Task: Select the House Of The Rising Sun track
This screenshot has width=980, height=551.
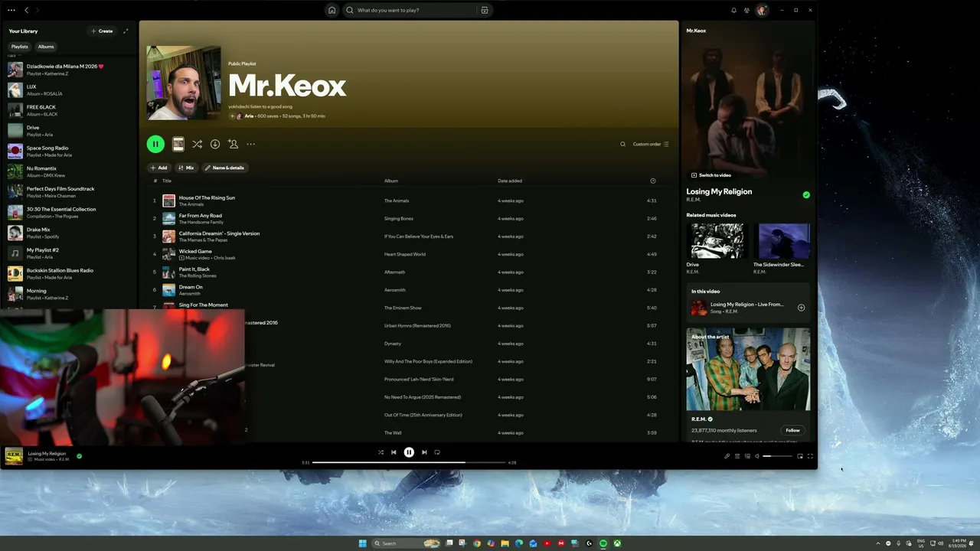Action: 410,201
